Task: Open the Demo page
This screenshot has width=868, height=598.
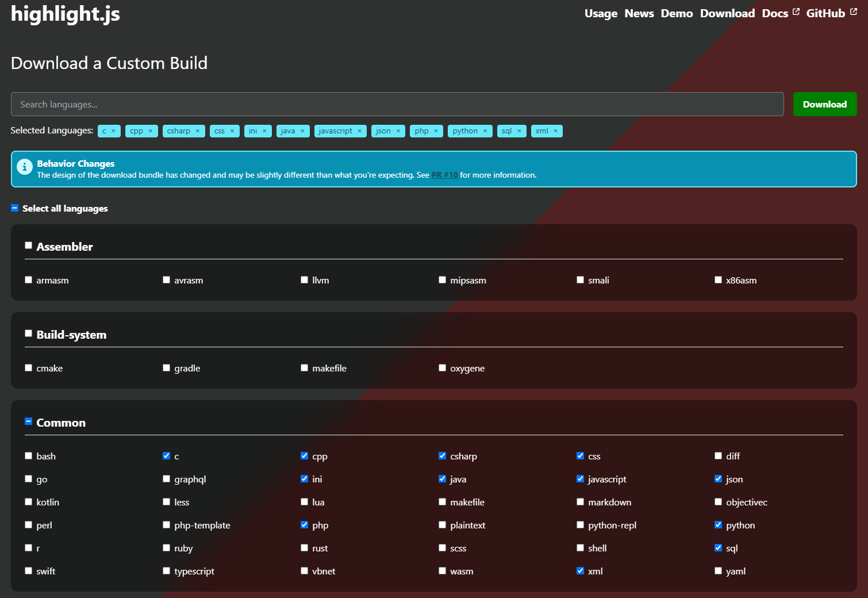Action: tap(677, 13)
